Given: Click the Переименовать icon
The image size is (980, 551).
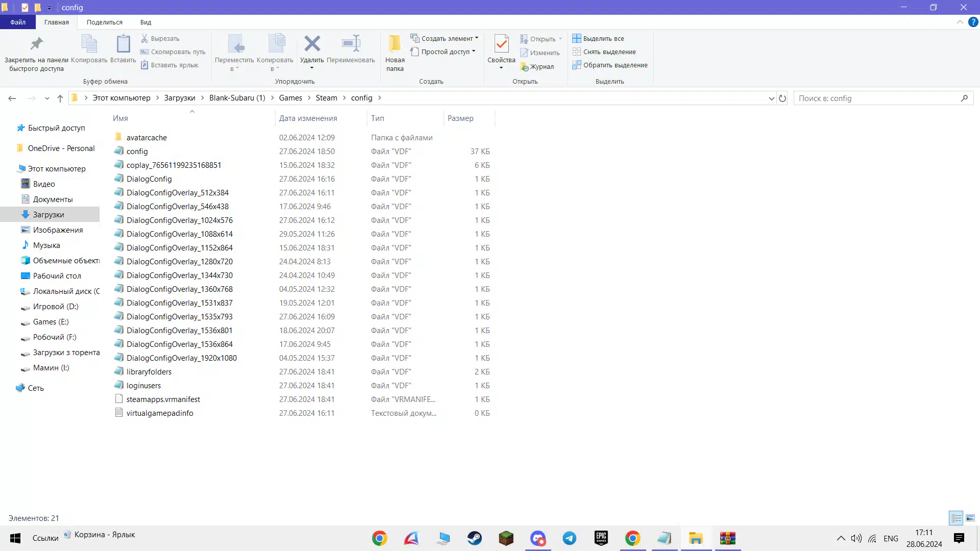Looking at the screenshot, I should pos(351,44).
